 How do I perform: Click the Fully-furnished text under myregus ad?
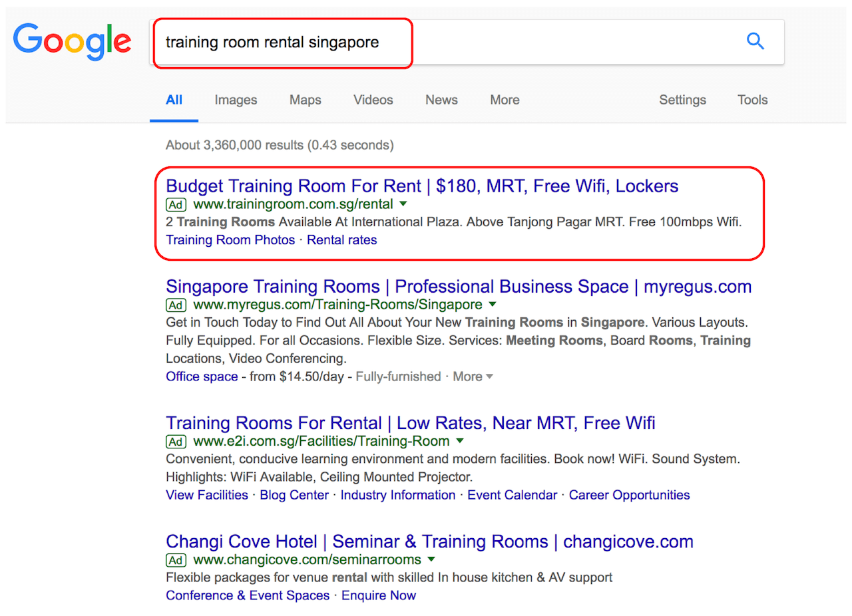coord(398,377)
